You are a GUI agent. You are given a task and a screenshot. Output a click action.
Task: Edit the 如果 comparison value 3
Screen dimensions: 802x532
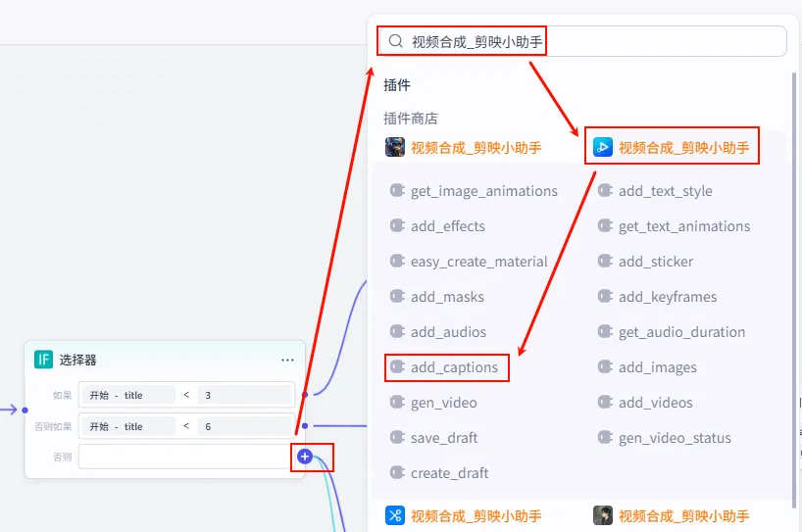click(x=245, y=395)
